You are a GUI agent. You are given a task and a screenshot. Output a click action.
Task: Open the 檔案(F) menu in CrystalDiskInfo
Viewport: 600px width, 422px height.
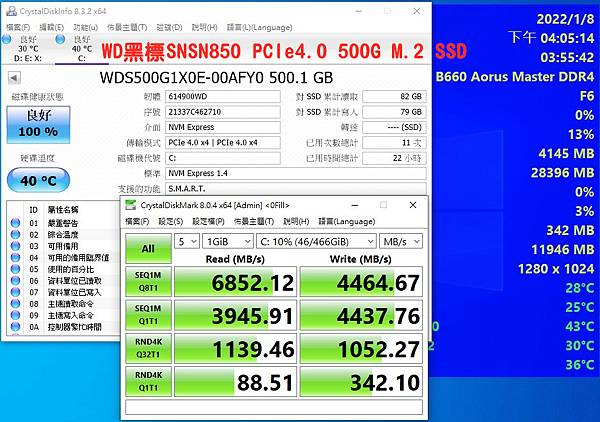pyautogui.click(x=18, y=27)
